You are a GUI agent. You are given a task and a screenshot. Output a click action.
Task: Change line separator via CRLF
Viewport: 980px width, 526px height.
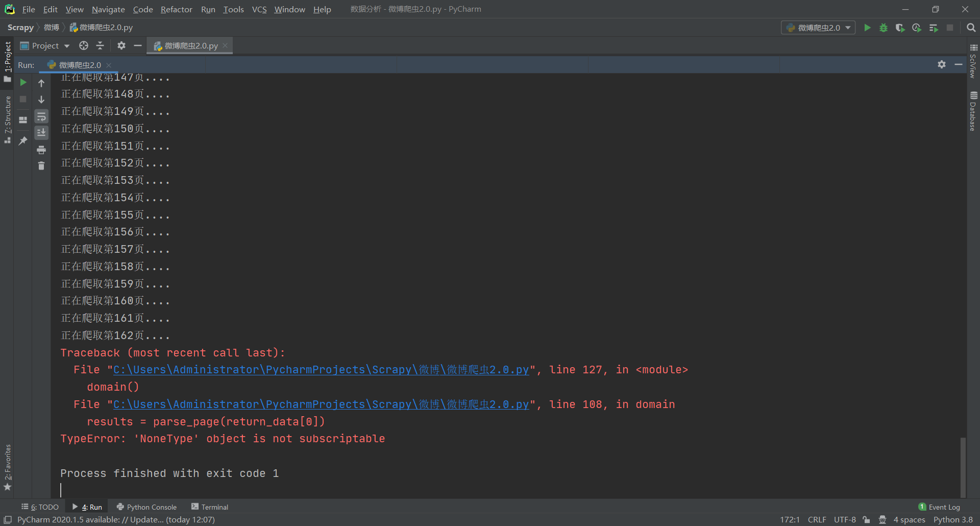(x=817, y=519)
